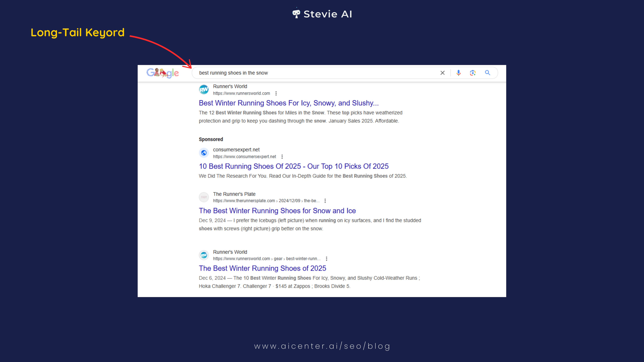This screenshot has height=362, width=644.
Task: Open 'The Best Winter Running Shoes of 2025'
Action: point(262,268)
